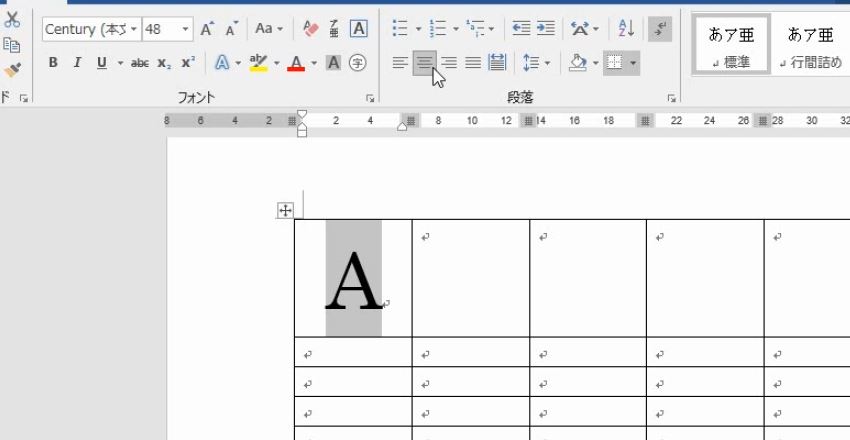Open font name dropdown
Screen dimensions: 850x440
click(x=134, y=29)
